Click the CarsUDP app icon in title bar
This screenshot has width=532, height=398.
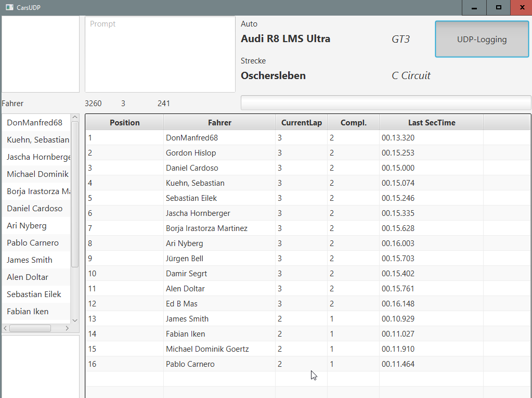coord(9,7)
